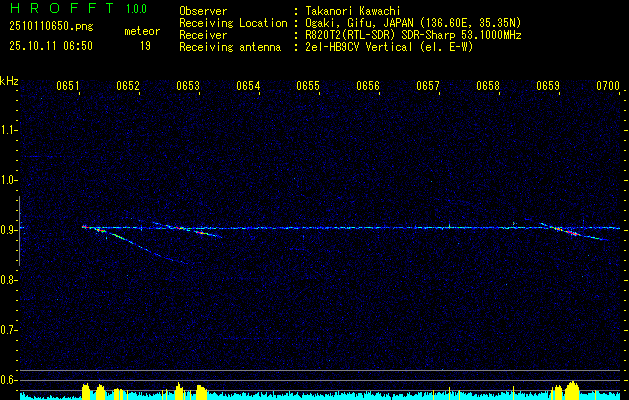Select the 0.6 frequency axis label
Screen dimensions: 629x400
[x=9, y=379]
